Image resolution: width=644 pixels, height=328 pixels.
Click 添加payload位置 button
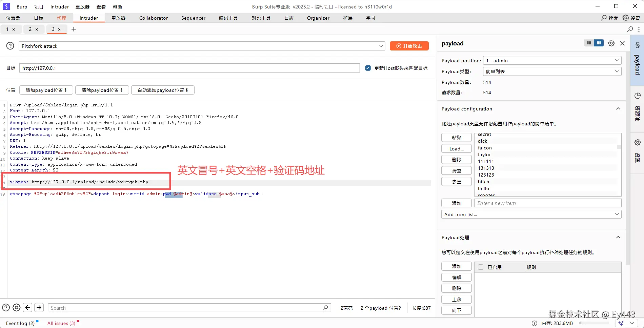[x=46, y=90]
